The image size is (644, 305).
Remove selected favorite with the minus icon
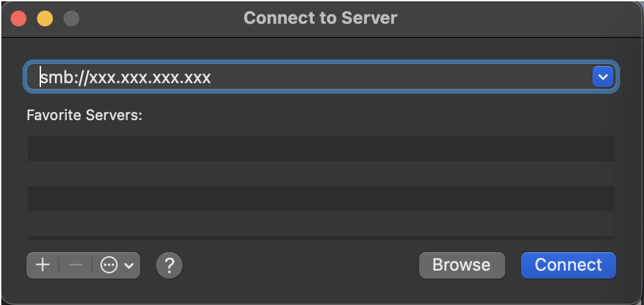pyautogui.click(x=75, y=265)
